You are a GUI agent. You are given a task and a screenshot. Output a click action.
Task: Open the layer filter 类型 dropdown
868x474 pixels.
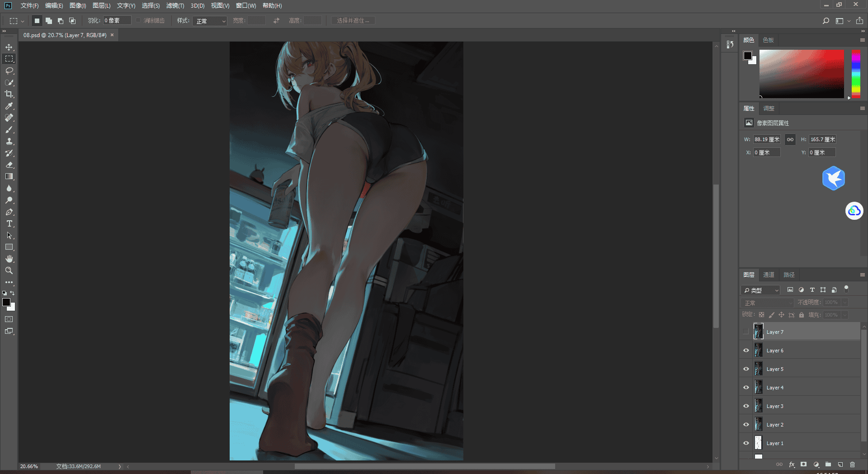coord(760,290)
